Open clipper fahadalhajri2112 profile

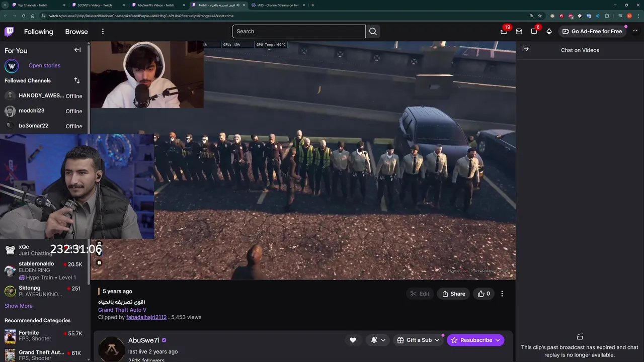coord(146,317)
